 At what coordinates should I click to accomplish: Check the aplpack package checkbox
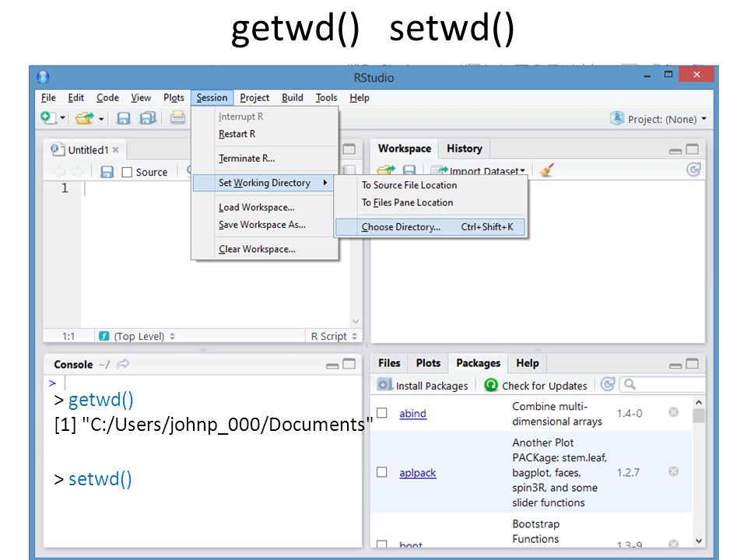coord(381,472)
